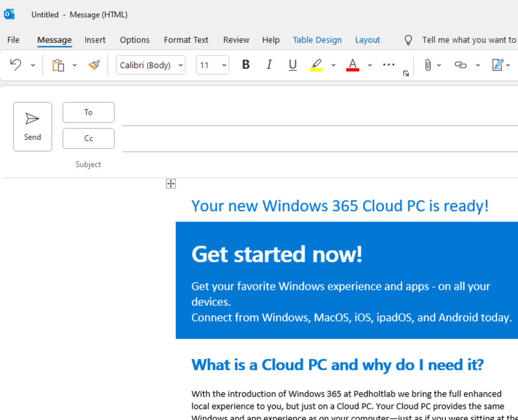The width and height of the screenshot is (518, 420).
Task: Click the heading Your new Windows 365 Cloud PC is ready!
Action: click(340, 206)
